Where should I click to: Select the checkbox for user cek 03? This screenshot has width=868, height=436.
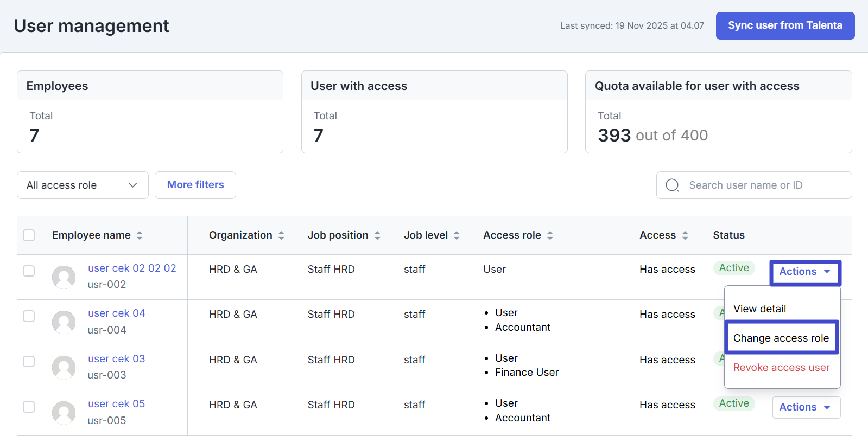(29, 362)
